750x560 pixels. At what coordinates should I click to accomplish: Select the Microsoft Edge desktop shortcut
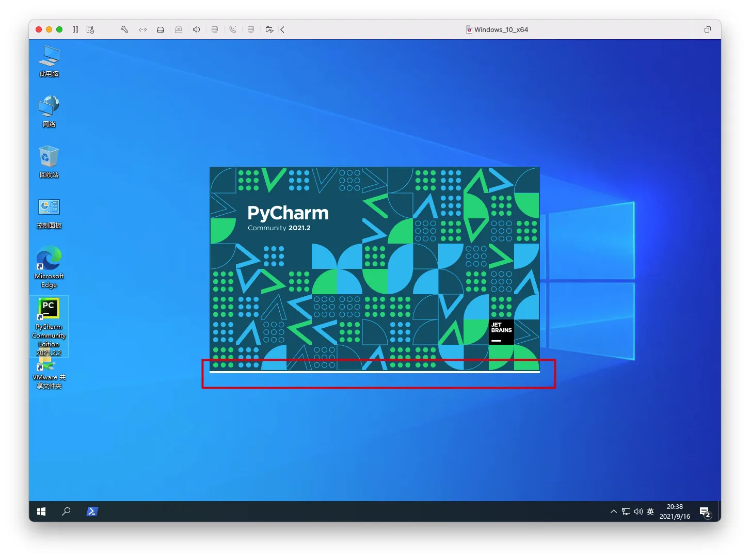click(x=49, y=267)
